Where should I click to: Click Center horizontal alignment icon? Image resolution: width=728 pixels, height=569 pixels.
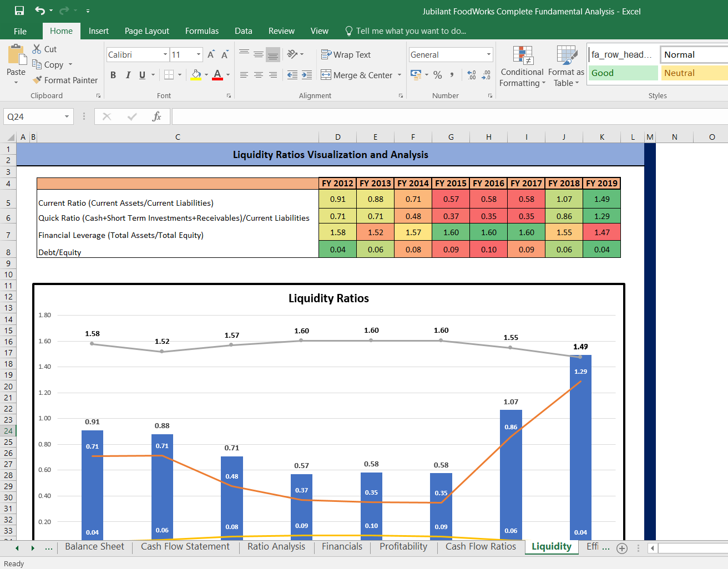point(259,75)
